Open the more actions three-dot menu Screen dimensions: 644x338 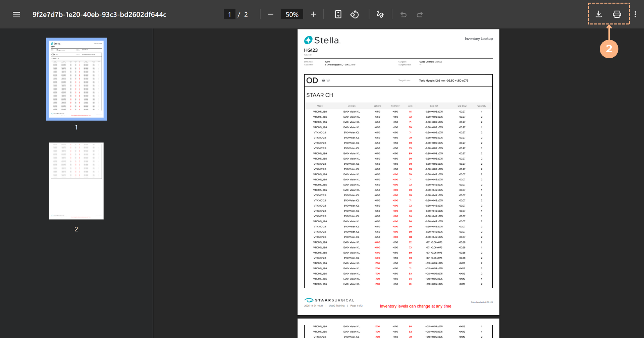pos(635,14)
